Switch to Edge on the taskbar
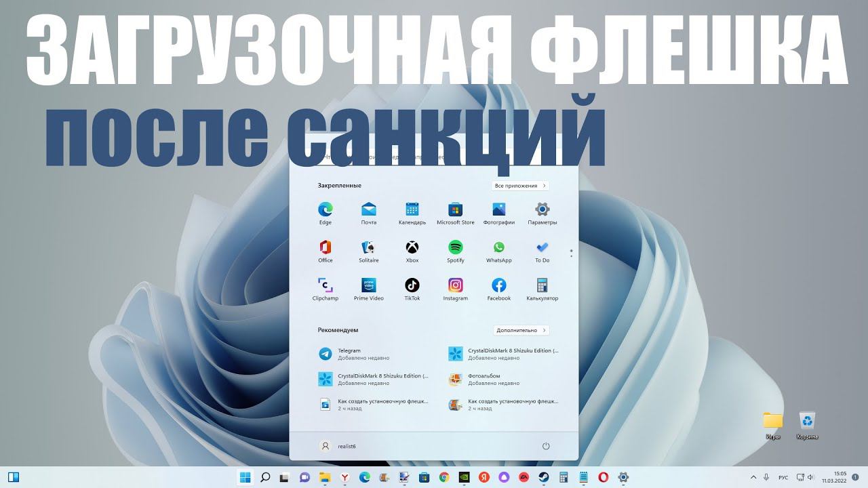 [x=365, y=477]
